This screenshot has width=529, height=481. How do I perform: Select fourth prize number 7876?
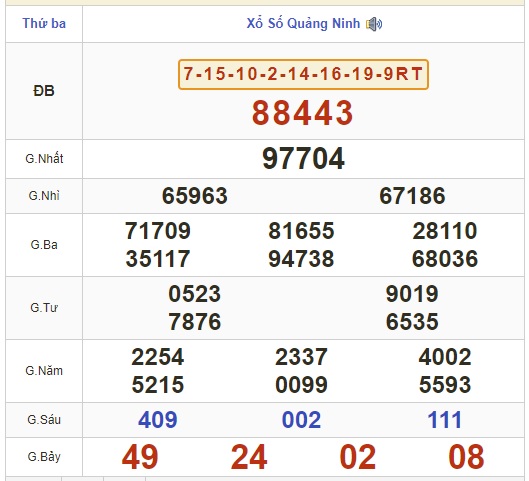(195, 321)
